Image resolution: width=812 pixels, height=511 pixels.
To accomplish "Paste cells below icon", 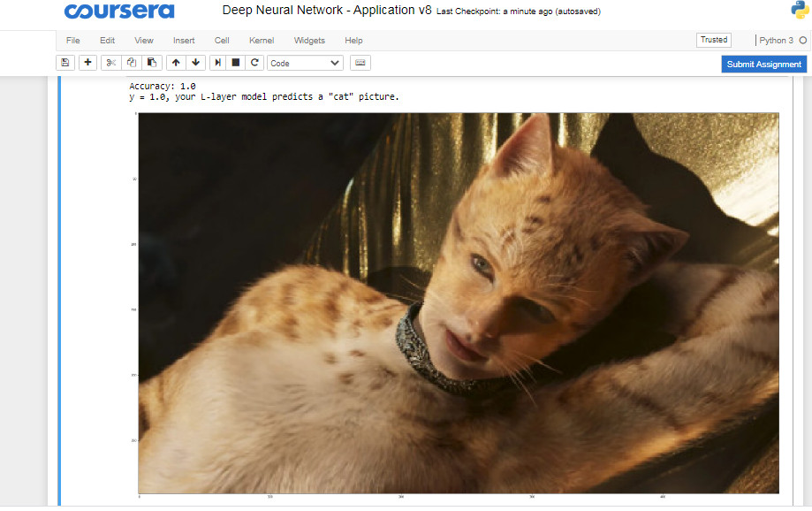I will (152, 63).
